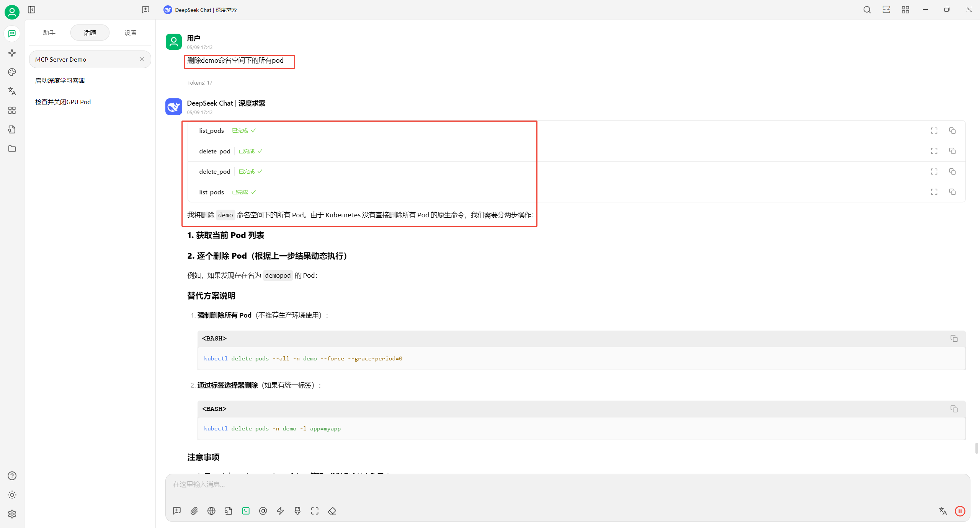Expand the first delete_pod result row
The image size is (980, 528).
pyautogui.click(x=215, y=151)
